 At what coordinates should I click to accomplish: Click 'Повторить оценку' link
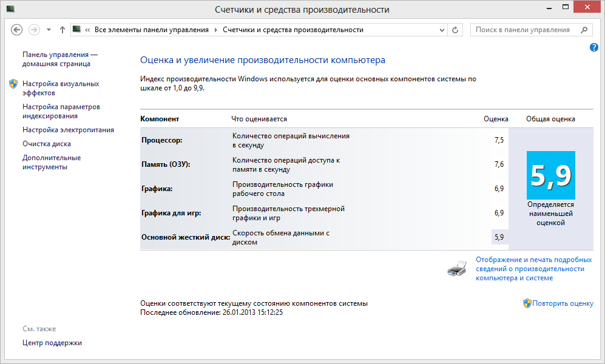coord(563,303)
